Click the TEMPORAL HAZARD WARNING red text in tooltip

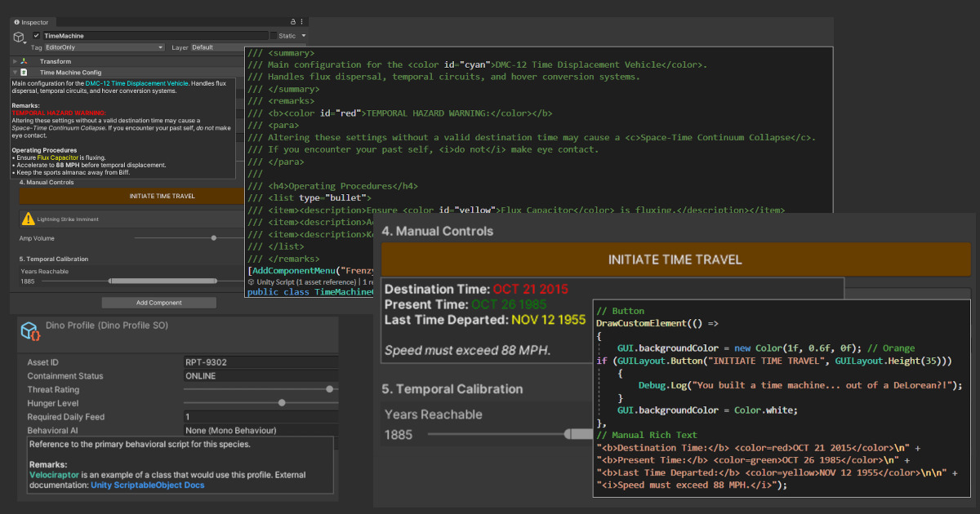click(59, 113)
